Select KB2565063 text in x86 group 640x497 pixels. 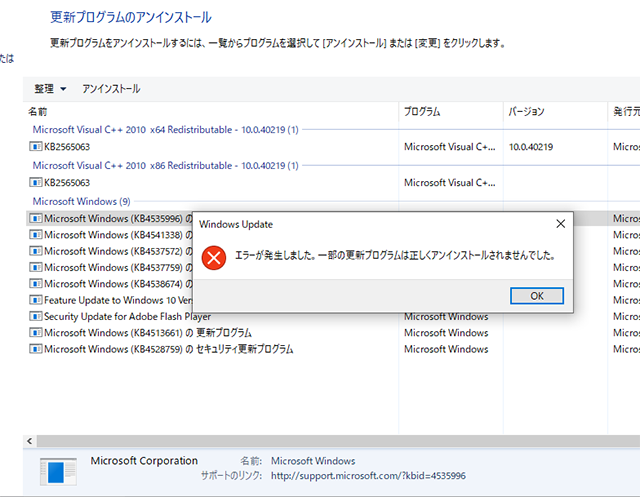(x=67, y=183)
